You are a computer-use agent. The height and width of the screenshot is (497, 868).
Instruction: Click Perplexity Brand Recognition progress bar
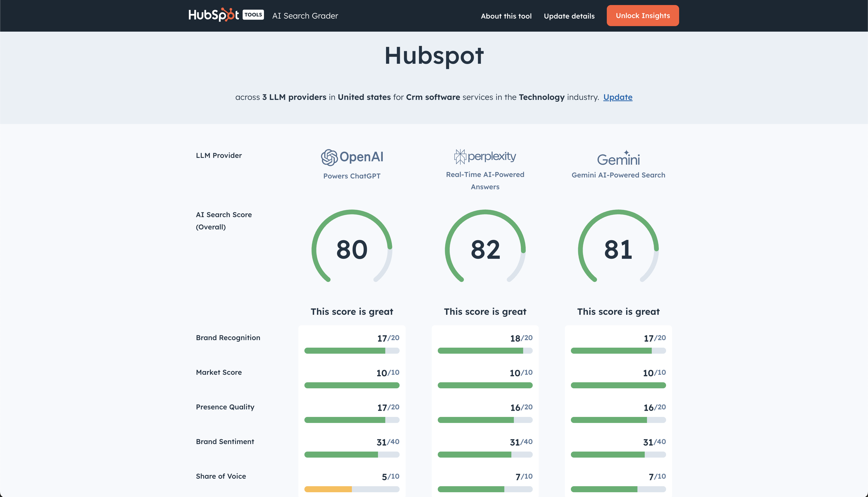[485, 351]
